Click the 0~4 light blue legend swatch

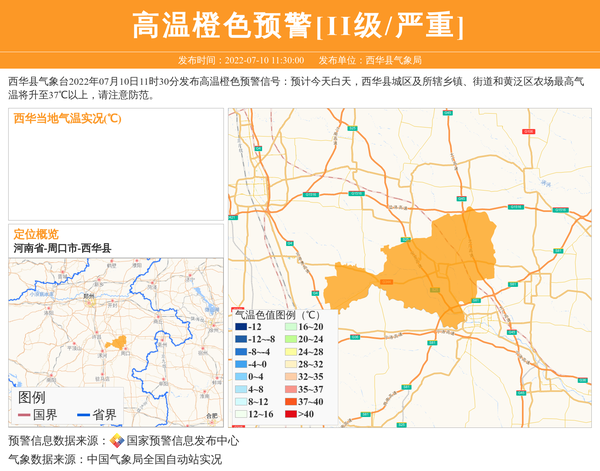click(240, 376)
